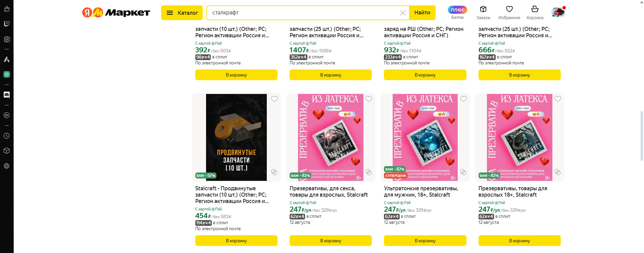Open Discord from the browser sidebar
The image size is (644, 253).
point(6,95)
